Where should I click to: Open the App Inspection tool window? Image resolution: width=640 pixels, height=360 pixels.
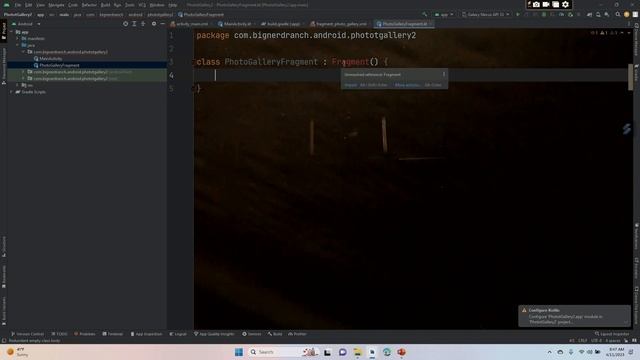pyautogui.click(x=146, y=334)
